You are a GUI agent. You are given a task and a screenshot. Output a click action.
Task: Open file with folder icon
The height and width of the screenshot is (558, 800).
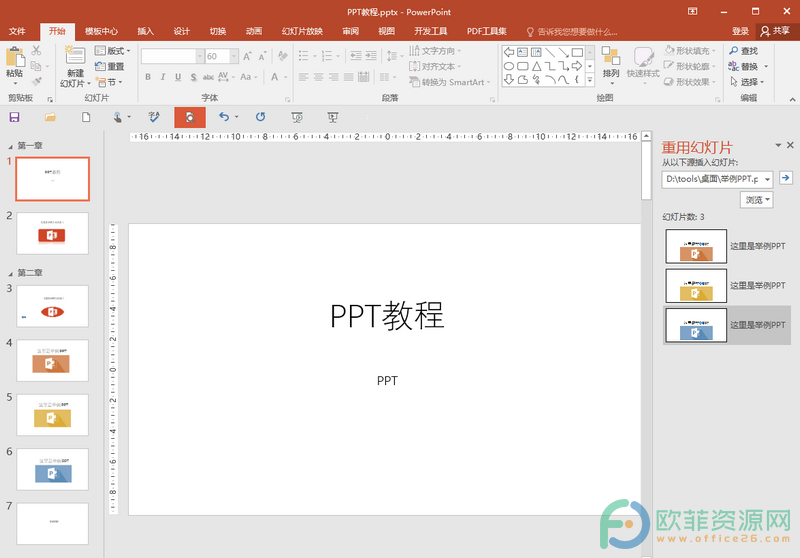50,117
